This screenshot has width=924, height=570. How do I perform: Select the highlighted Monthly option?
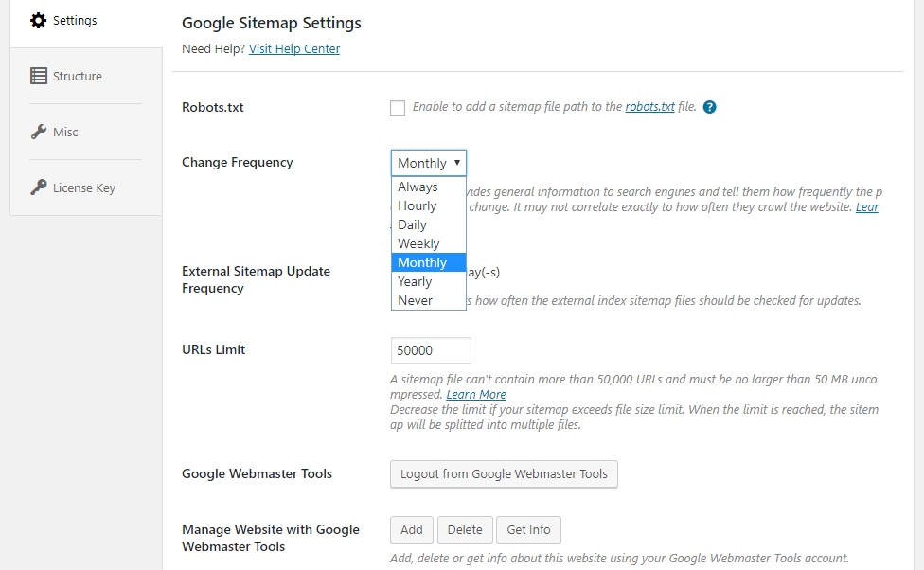pos(429,262)
